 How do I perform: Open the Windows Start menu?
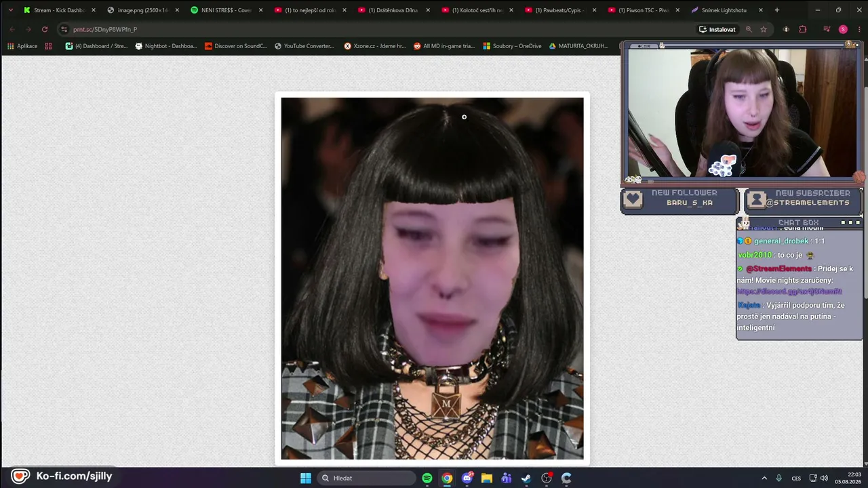click(x=306, y=478)
